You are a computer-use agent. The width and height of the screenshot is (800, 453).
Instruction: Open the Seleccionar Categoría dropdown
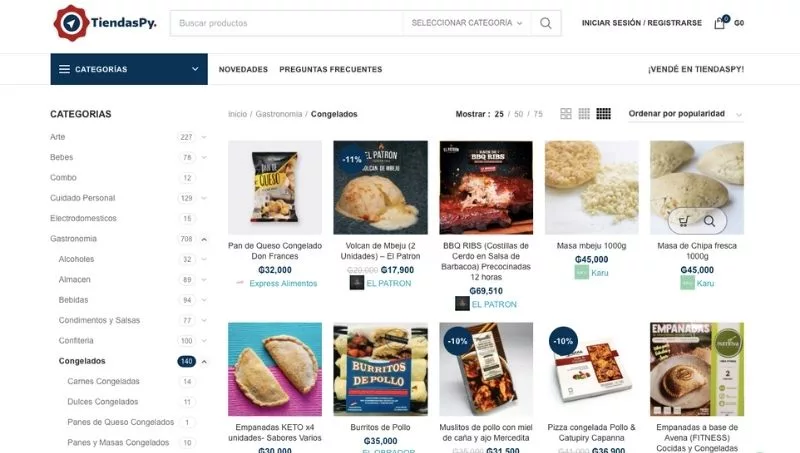[x=467, y=23]
